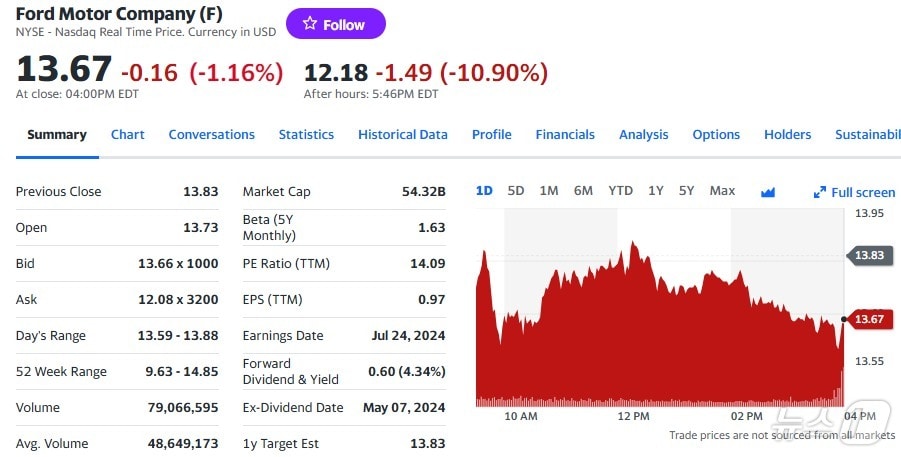Viewport: 901px width, 457px height.
Task: Open the Financials tab
Action: click(565, 135)
